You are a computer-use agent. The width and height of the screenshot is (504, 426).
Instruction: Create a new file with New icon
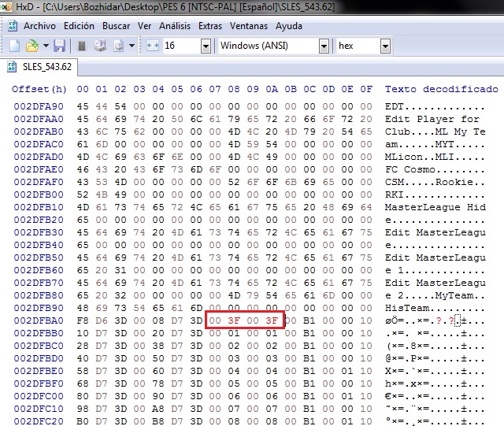coord(14,46)
